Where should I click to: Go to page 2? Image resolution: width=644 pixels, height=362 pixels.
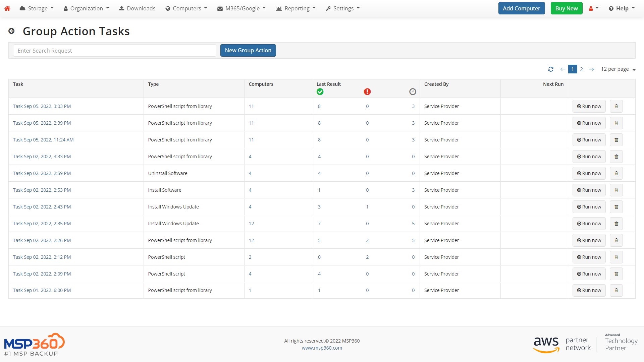[581, 69]
